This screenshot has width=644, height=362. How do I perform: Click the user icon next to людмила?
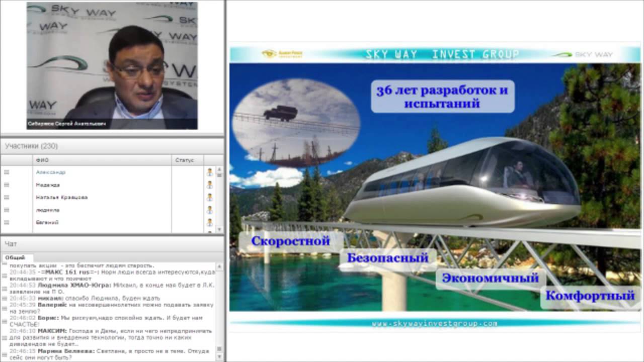pos(210,210)
